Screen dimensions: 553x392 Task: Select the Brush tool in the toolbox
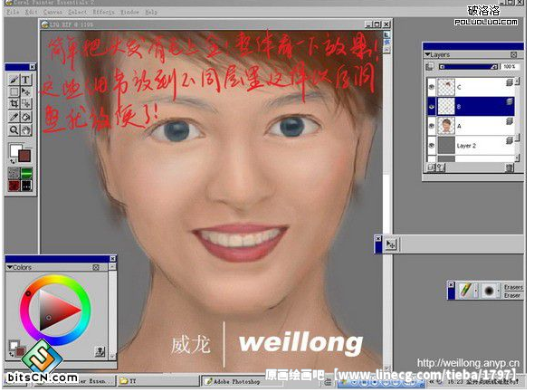(x=14, y=80)
